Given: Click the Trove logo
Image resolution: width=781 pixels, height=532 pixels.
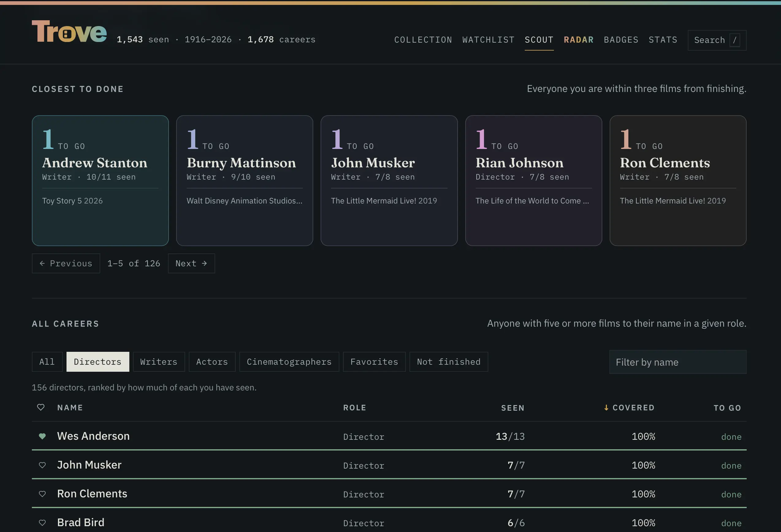Looking at the screenshot, I should 69,32.
